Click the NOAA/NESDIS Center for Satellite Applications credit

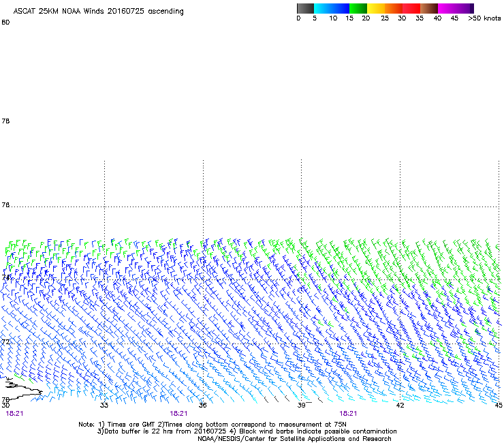[294, 439]
